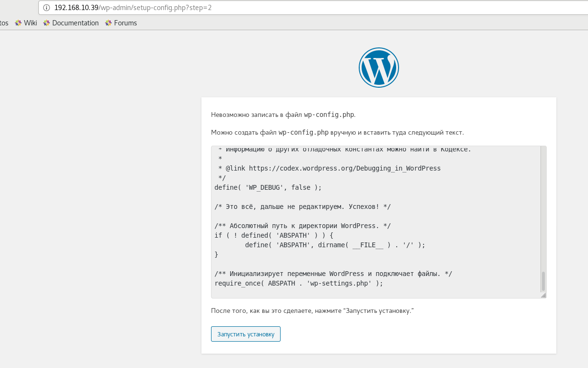Click the partially visible bookmark before Wiki
The width and height of the screenshot is (588, 368).
tap(4, 23)
